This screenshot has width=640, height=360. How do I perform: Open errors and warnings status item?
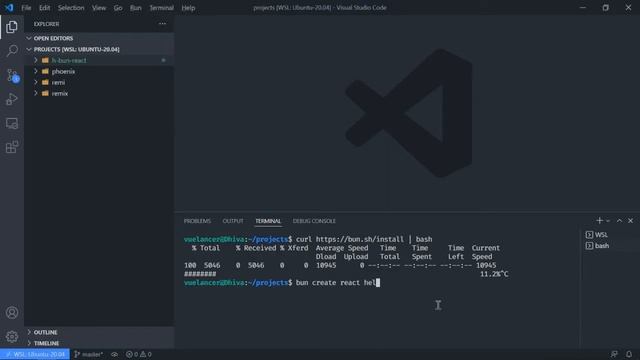point(139,354)
